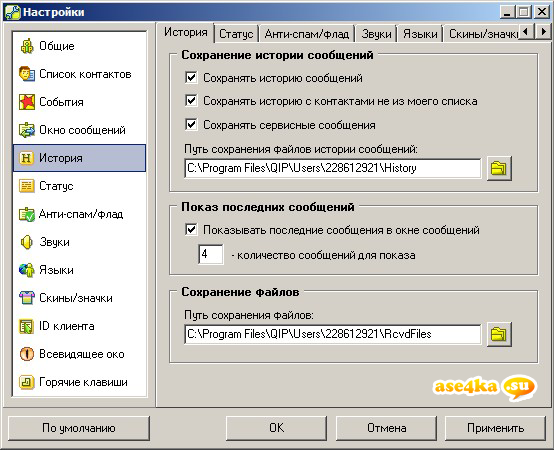Close the Настройки window
Screen dimensions: 554x450
[541, 12]
